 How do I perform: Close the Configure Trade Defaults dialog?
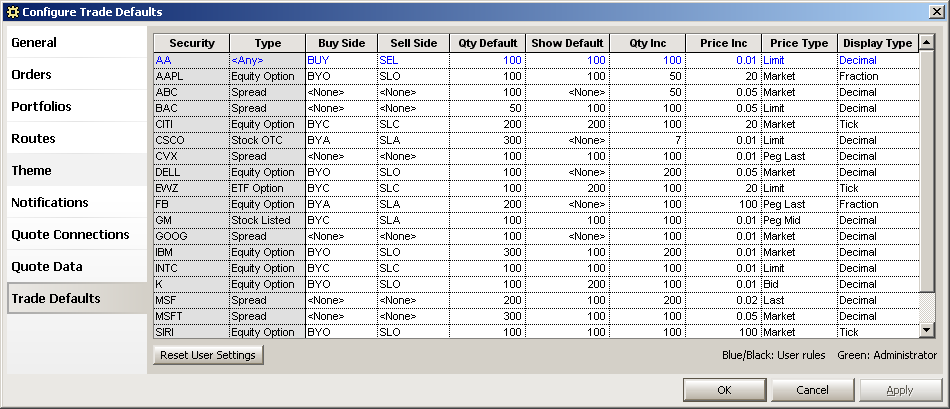click(936, 12)
